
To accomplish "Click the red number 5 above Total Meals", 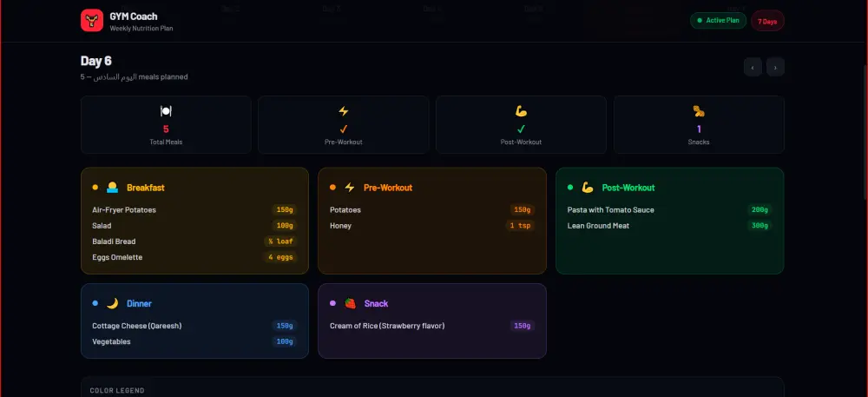I will (x=166, y=129).
